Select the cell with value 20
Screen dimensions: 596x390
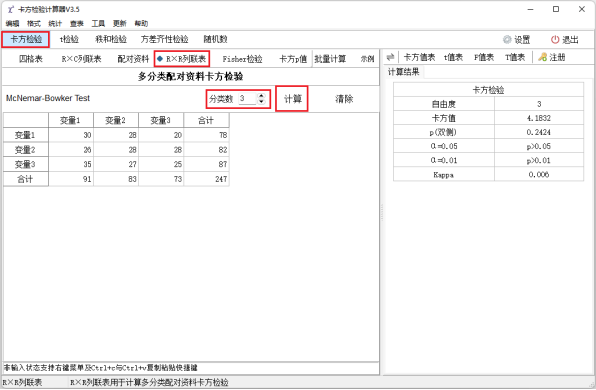pyautogui.click(x=161, y=135)
